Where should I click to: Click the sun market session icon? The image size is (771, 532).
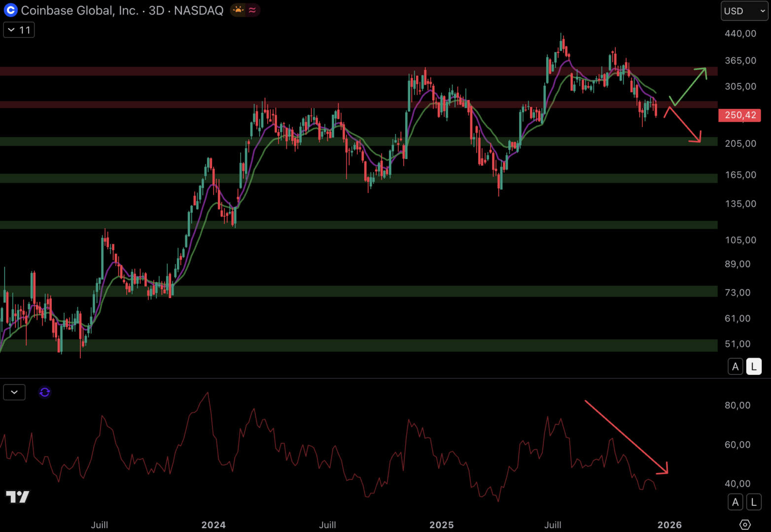pyautogui.click(x=238, y=10)
